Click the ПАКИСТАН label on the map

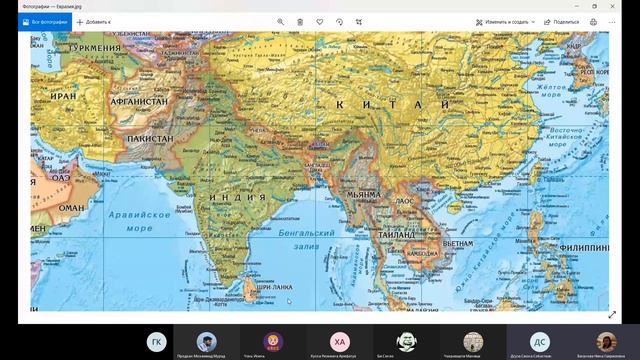click(151, 139)
